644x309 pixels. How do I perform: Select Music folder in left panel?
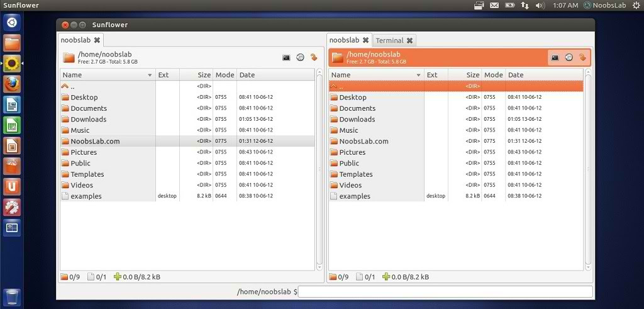pyautogui.click(x=187, y=130)
